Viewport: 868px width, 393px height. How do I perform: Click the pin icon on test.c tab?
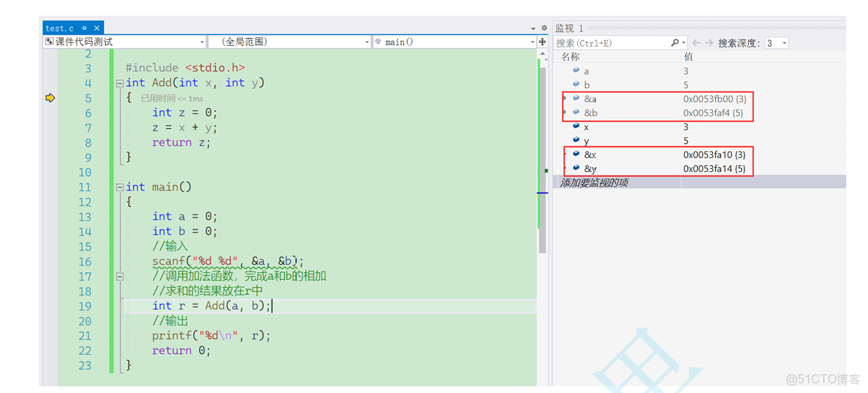[x=85, y=28]
